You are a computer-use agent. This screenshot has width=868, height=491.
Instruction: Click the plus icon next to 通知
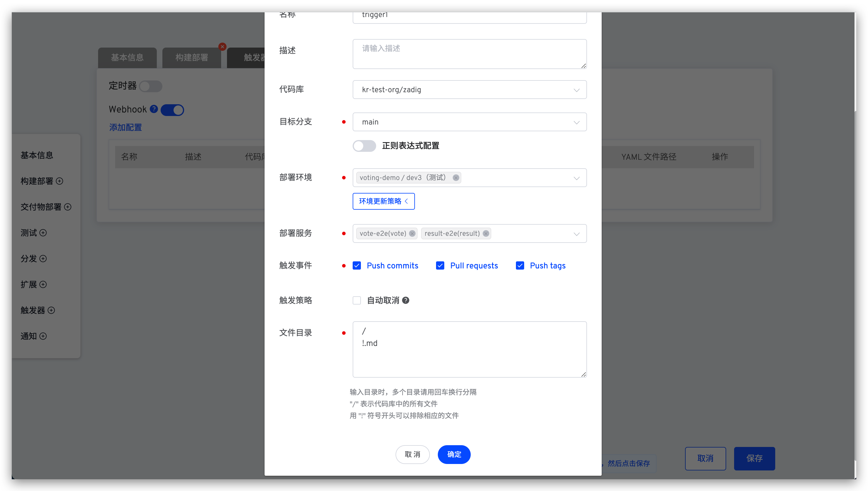(x=43, y=336)
